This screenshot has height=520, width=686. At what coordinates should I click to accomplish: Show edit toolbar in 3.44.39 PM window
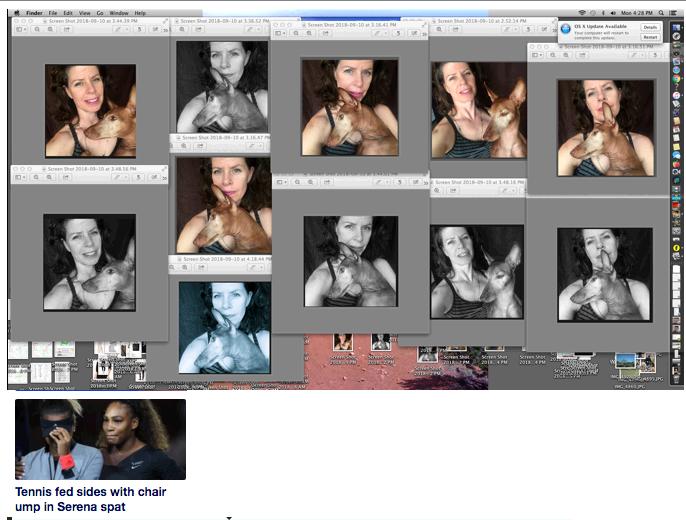click(155, 29)
